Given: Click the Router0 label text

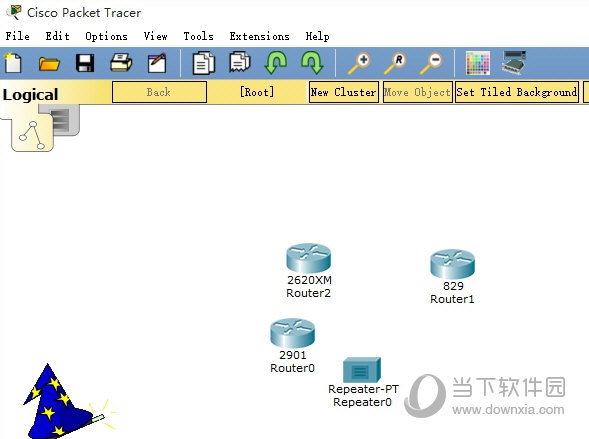Looking at the screenshot, I should [292, 368].
